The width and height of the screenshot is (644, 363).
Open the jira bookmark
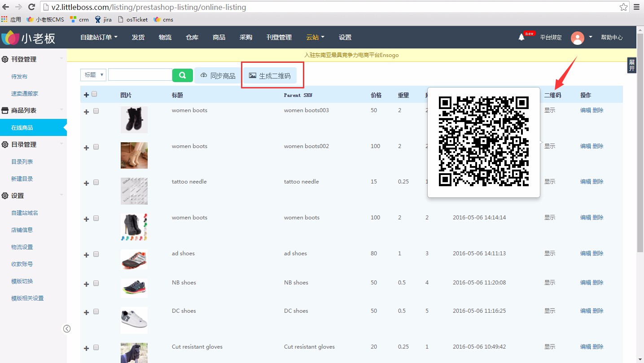tap(103, 19)
